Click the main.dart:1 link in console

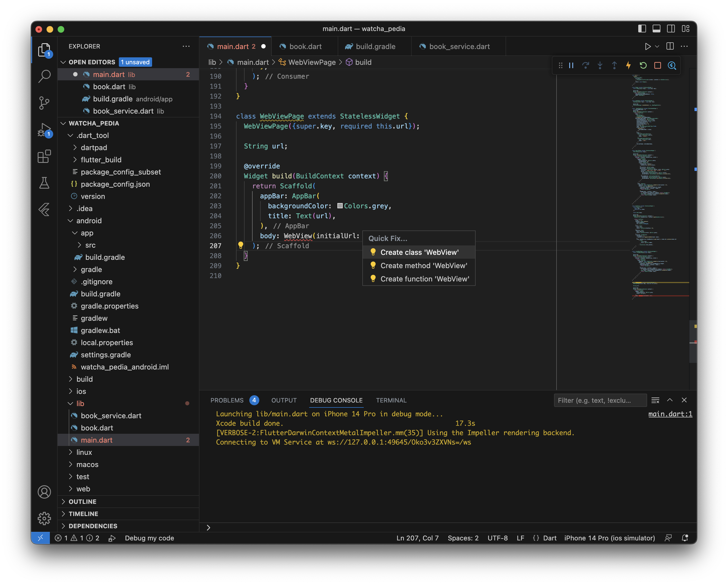670,414
